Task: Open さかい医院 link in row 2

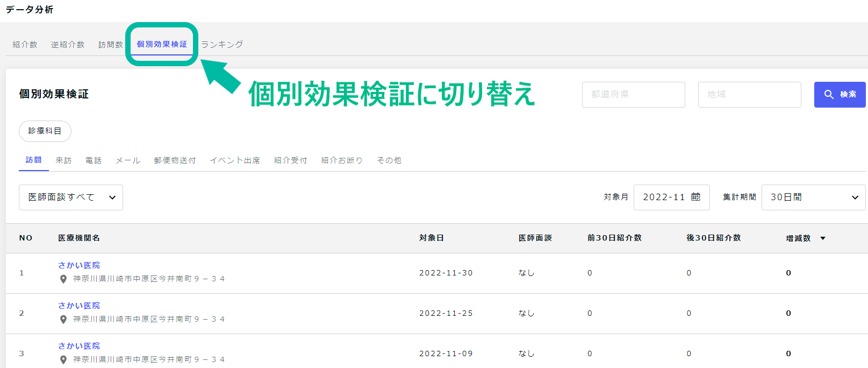Action: pyautogui.click(x=79, y=306)
